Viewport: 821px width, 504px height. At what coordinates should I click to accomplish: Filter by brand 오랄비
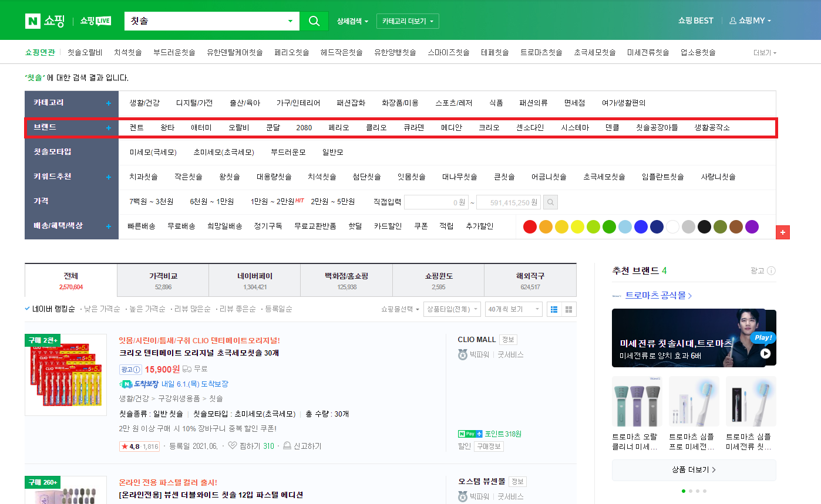tap(239, 128)
